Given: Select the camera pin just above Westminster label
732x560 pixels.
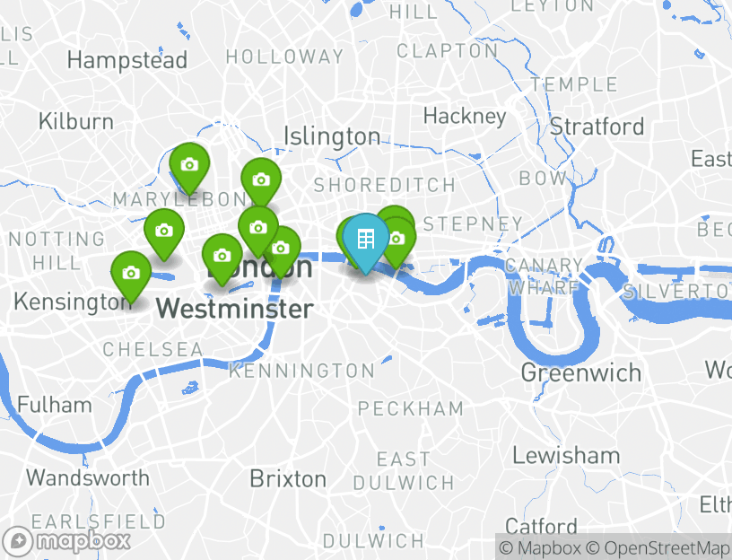Looking at the screenshot, I should [x=222, y=256].
